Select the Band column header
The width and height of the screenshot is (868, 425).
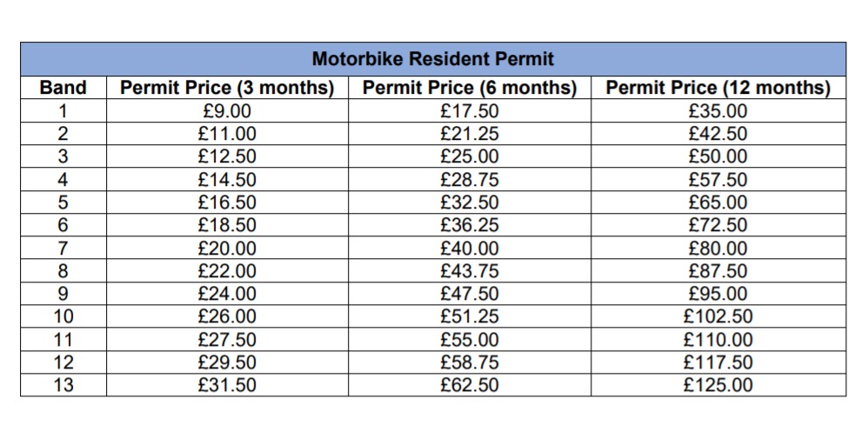tap(63, 88)
